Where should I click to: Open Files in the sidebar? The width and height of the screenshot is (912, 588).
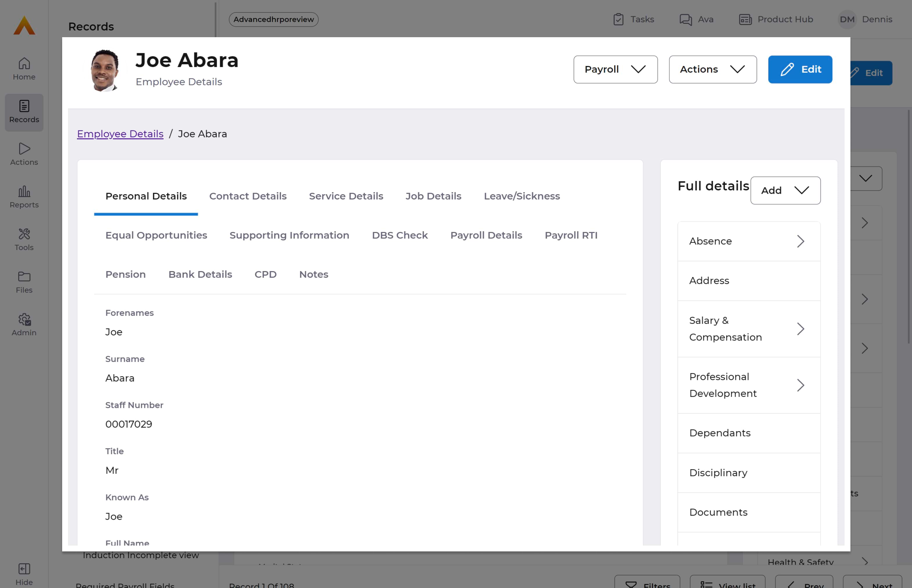click(x=24, y=282)
